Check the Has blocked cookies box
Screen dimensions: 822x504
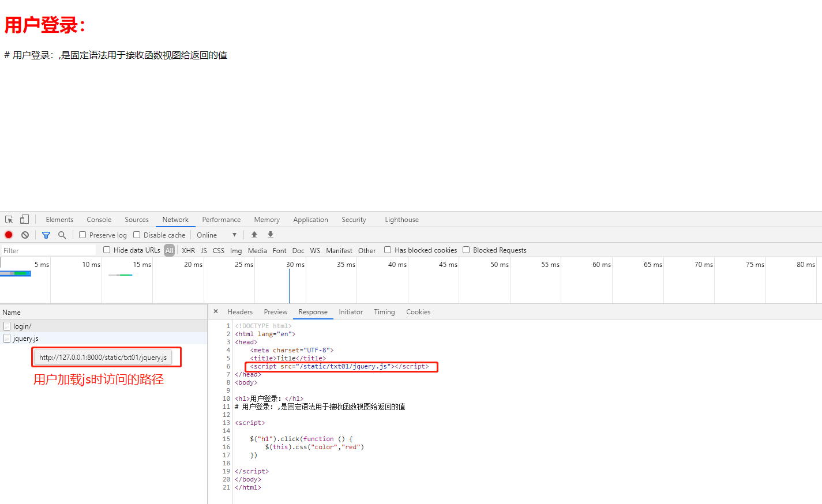coord(388,250)
